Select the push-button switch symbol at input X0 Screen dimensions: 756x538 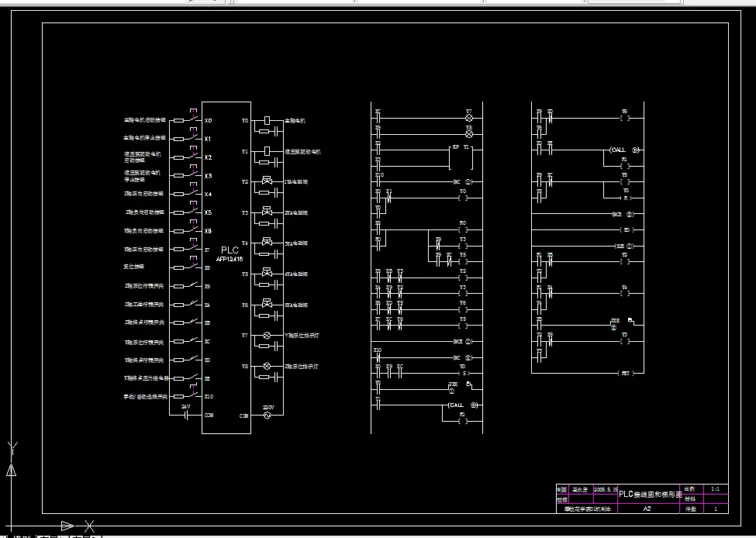(x=193, y=116)
